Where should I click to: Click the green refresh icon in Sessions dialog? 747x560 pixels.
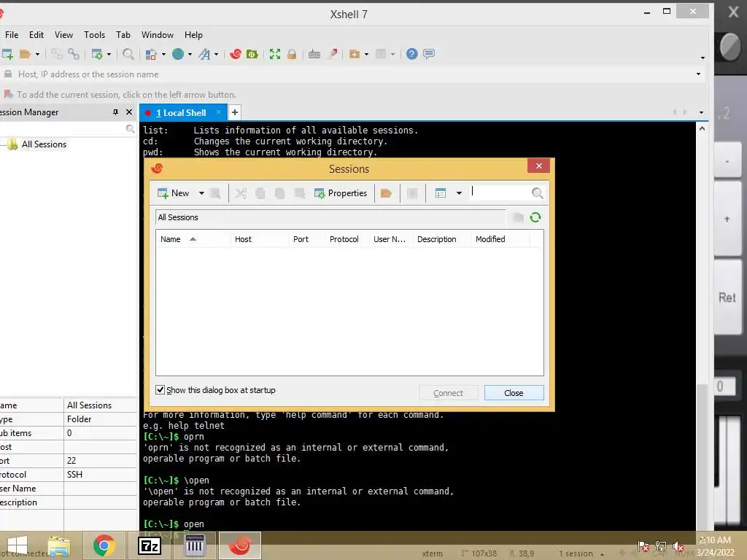pos(535,217)
